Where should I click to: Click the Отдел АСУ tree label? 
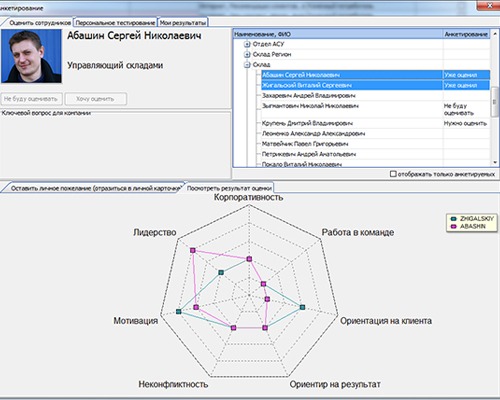click(x=268, y=44)
